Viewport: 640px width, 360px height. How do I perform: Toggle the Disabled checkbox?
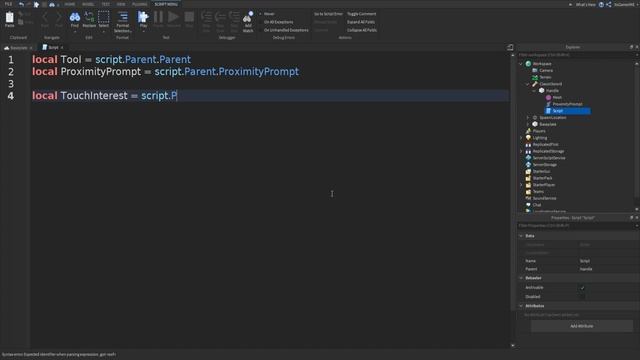pos(582,297)
